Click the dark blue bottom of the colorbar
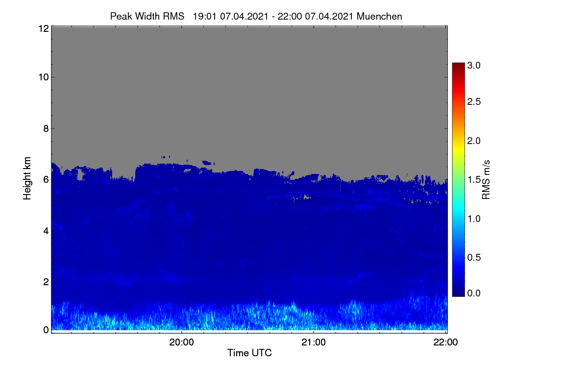 [458, 291]
